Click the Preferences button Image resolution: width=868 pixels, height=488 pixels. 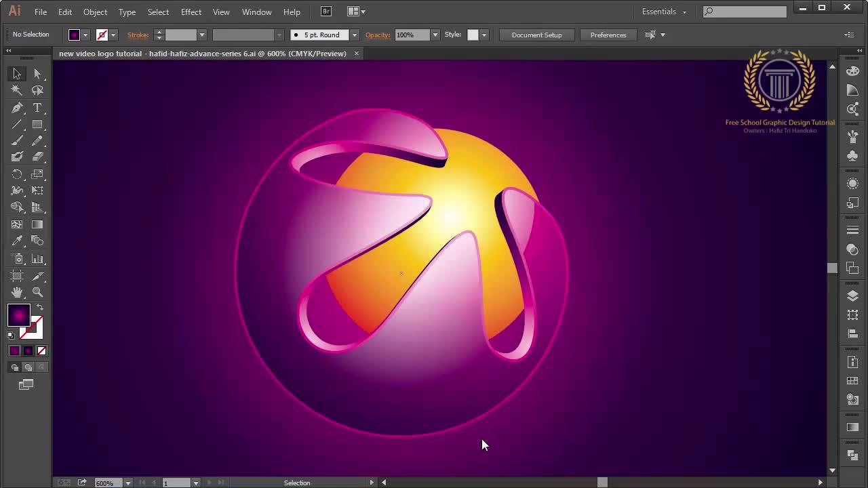[x=608, y=35]
